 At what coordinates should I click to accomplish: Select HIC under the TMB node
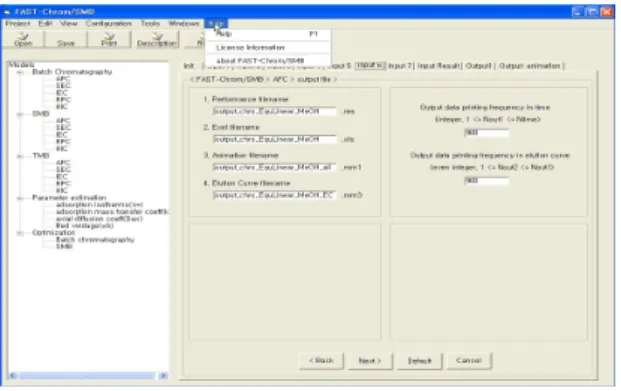pos(62,191)
